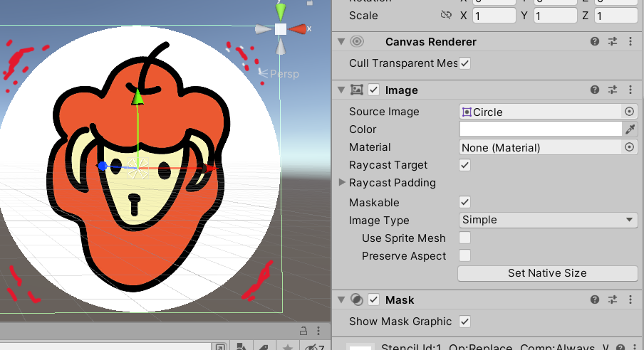Enable Use Sprite Mesh checkbox

[x=464, y=238]
